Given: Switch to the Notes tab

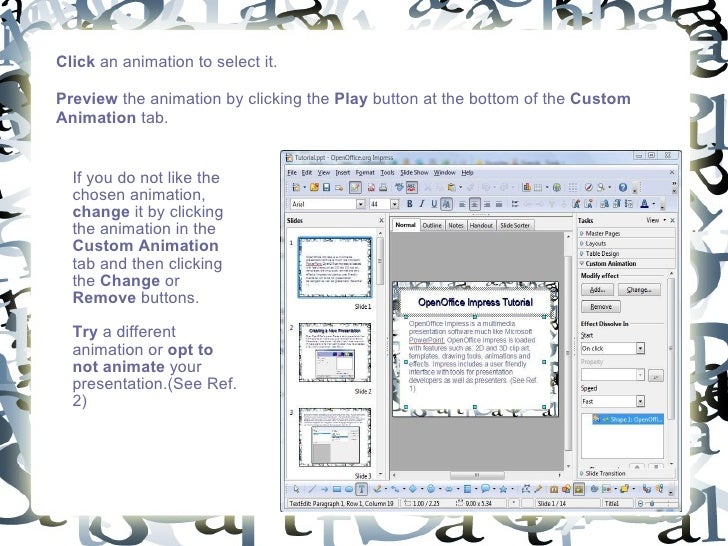Looking at the screenshot, I should [x=456, y=225].
